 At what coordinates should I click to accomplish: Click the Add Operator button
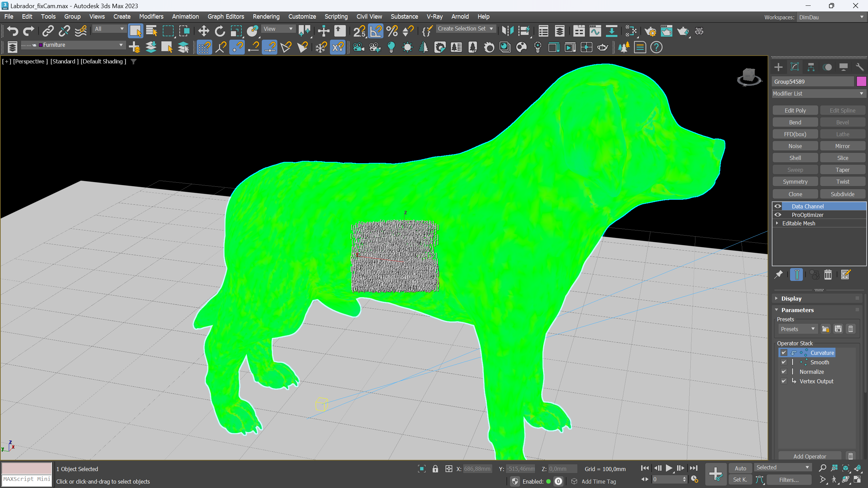tap(810, 456)
